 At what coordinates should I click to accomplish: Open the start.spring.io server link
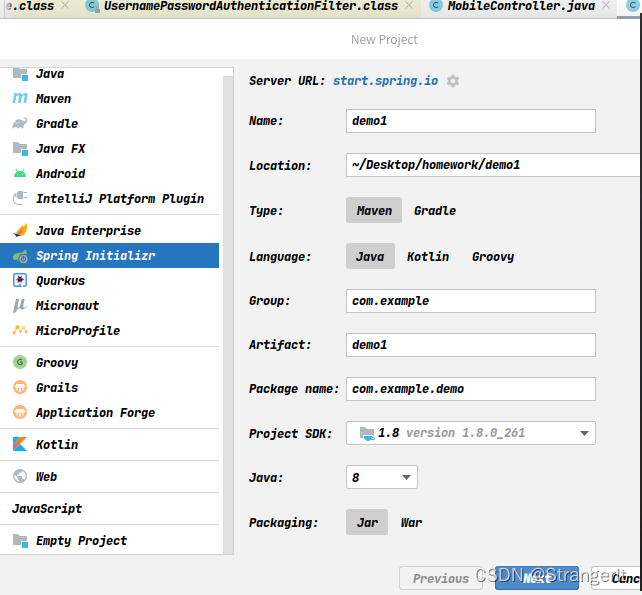pyautogui.click(x=385, y=81)
